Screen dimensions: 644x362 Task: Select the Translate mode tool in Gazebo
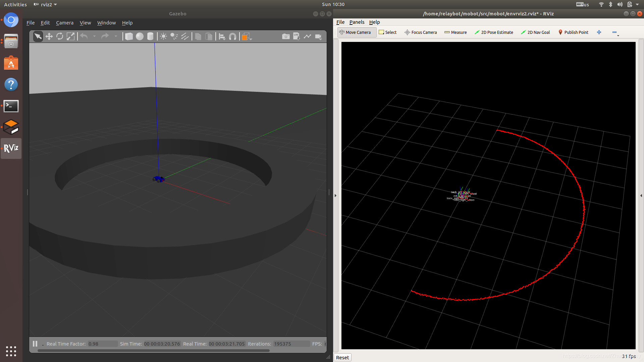(x=49, y=37)
